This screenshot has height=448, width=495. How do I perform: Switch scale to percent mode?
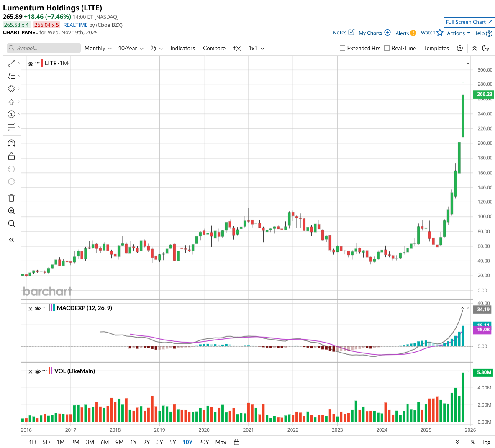pyautogui.click(x=472, y=442)
